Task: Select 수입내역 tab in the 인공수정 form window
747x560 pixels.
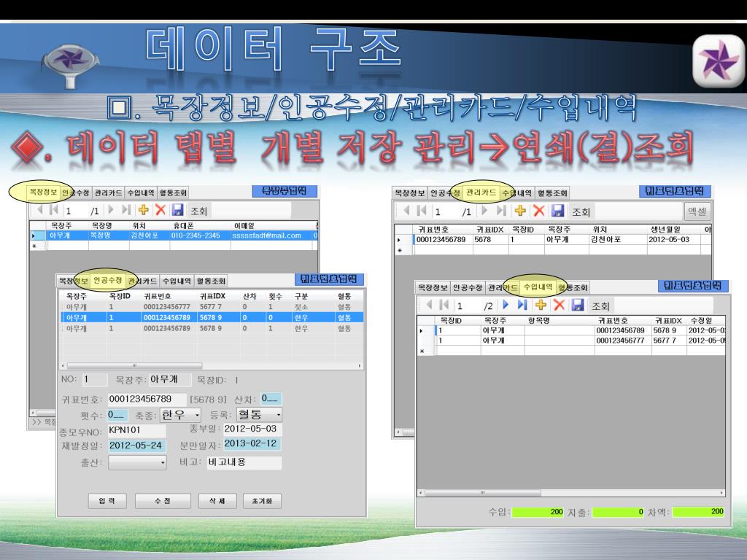Action: click(177, 281)
